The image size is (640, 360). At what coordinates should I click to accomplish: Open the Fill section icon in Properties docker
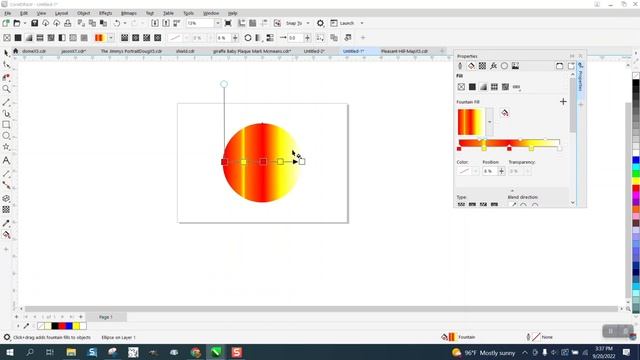[471, 66]
